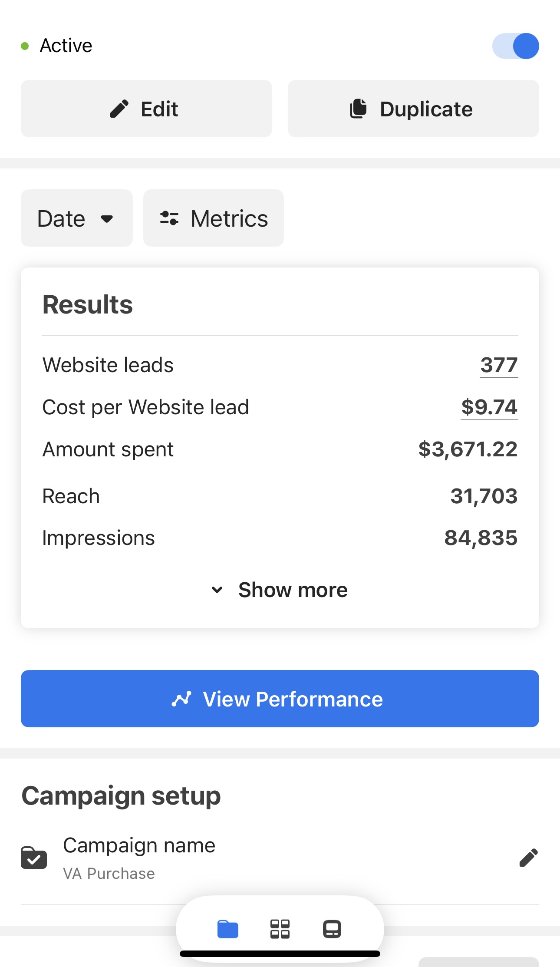This screenshot has height=967, width=560.
Task: Open the Cost per Website lead $9.74 value
Action: (x=489, y=407)
